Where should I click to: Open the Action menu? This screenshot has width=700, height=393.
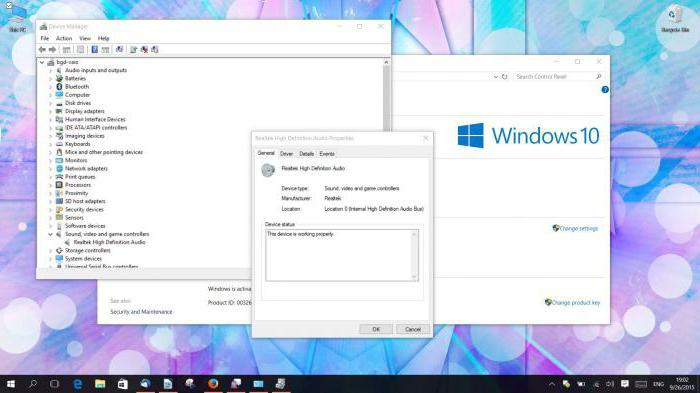[64, 38]
